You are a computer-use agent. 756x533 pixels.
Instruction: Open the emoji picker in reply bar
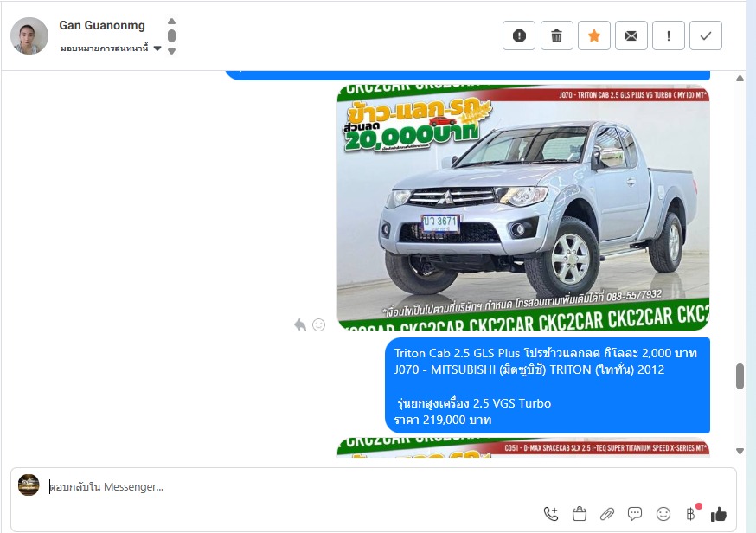(663, 514)
